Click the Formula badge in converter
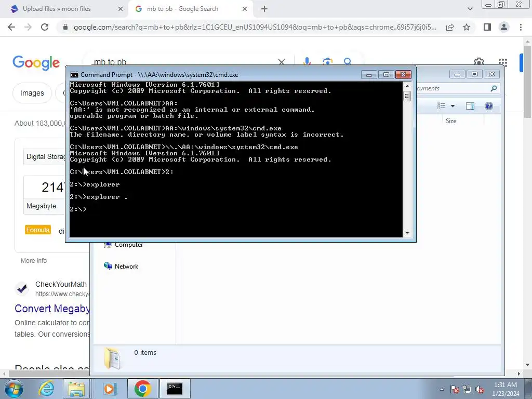 click(37, 230)
